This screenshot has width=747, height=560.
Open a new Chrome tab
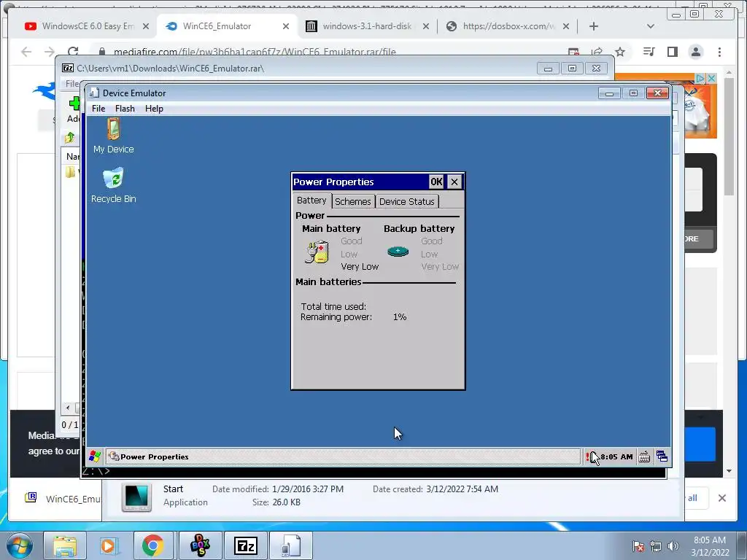point(594,26)
